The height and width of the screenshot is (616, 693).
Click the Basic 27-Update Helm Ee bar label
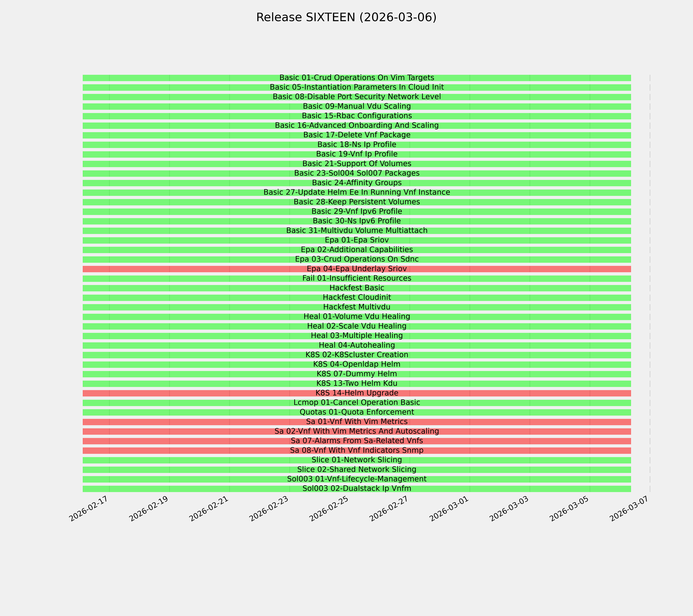coord(357,192)
